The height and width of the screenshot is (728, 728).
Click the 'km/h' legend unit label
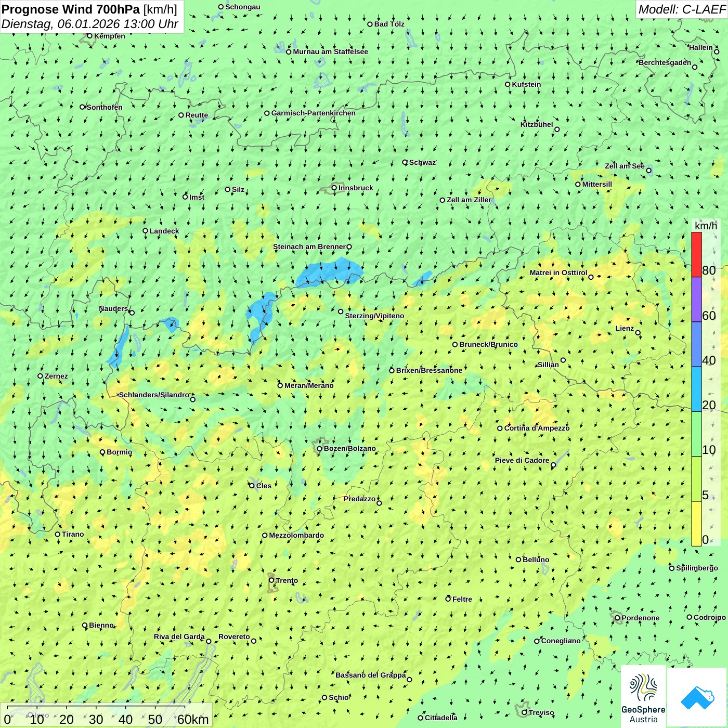(706, 225)
